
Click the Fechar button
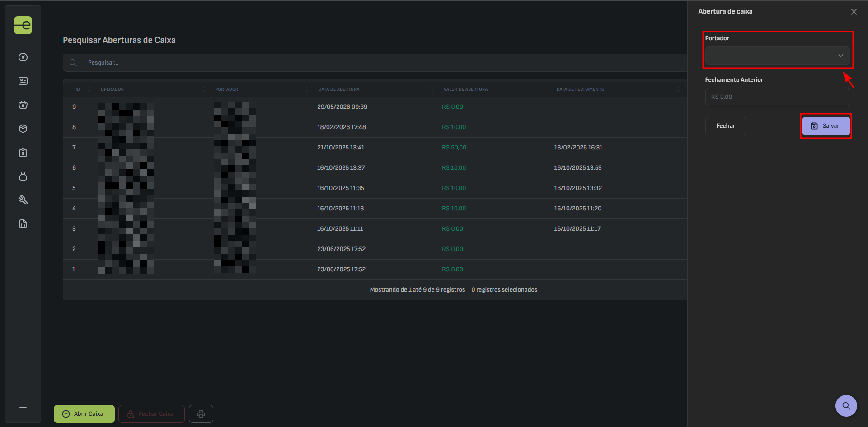click(726, 126)
